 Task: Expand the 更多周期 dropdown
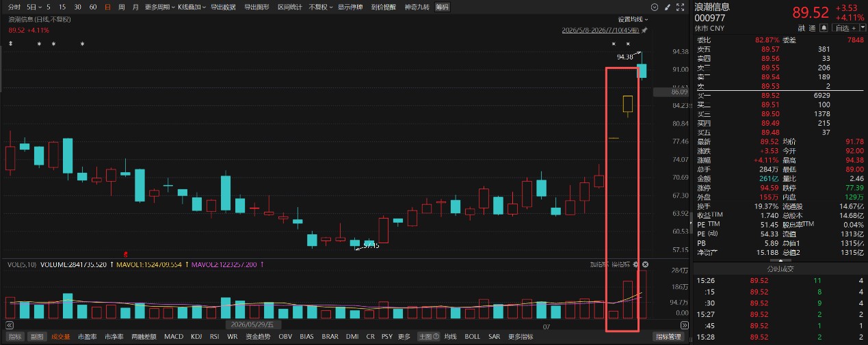(159, 8)
